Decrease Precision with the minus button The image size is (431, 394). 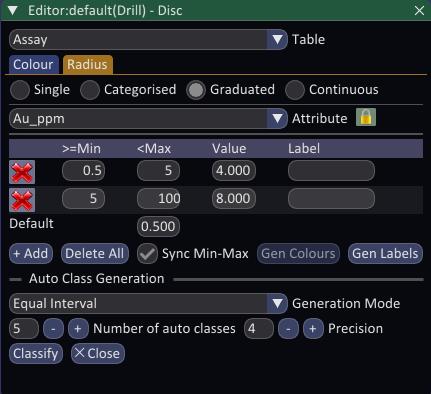coord(288,329)
